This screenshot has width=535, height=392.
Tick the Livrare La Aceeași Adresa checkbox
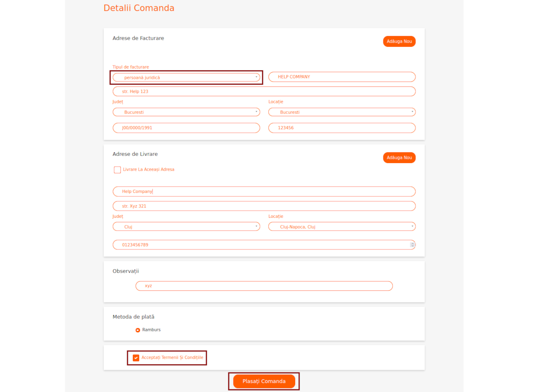117,170
